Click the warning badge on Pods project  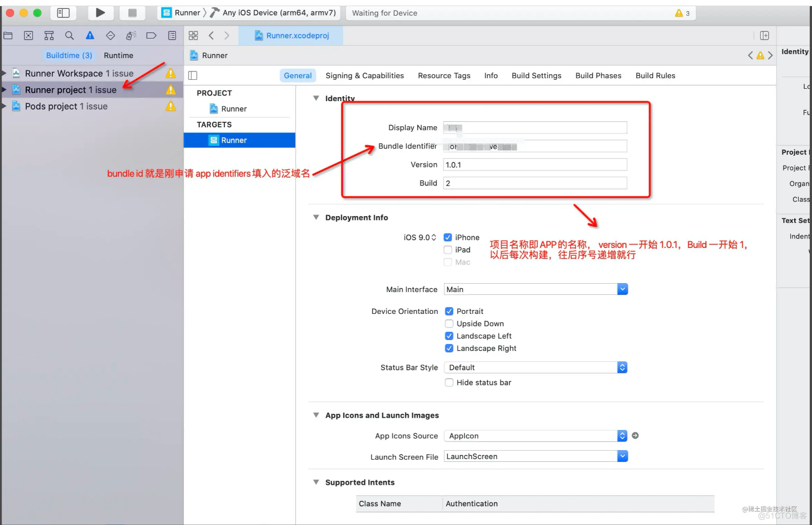coord(171,106)
